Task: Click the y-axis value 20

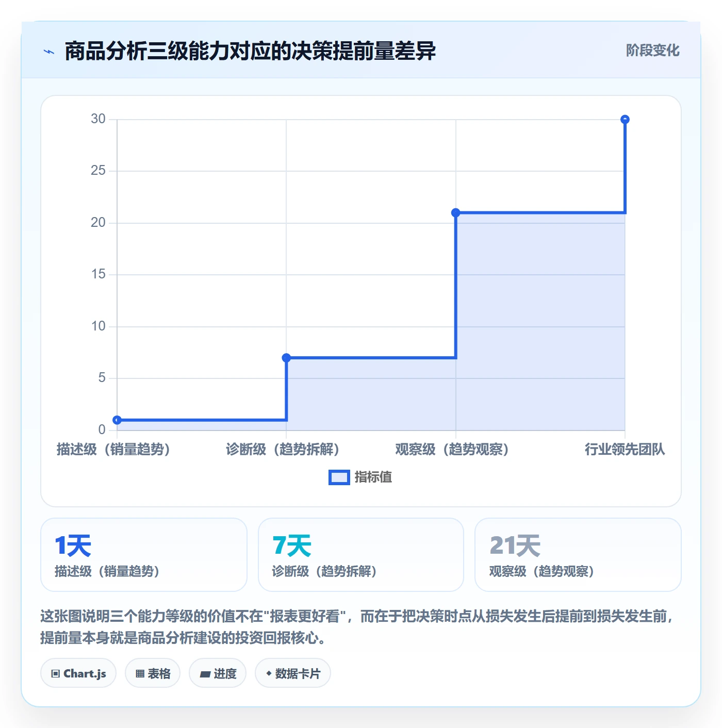Action: pyautogui.click(x=98, y=223)
